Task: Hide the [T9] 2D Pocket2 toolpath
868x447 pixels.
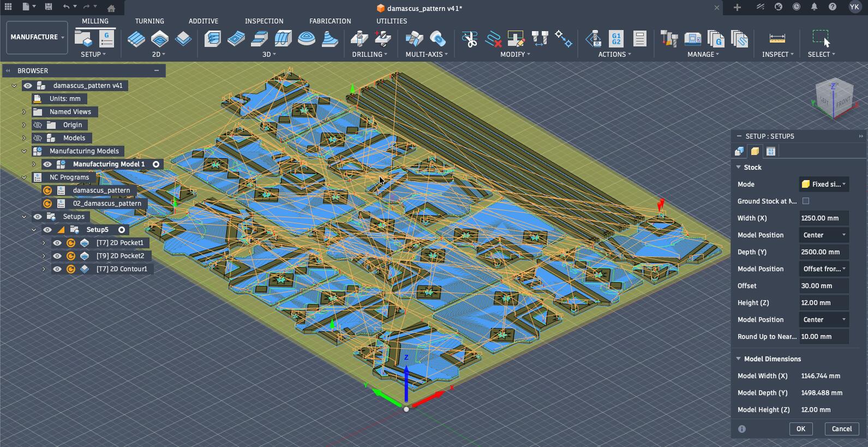Action: [x=57, y=256]
